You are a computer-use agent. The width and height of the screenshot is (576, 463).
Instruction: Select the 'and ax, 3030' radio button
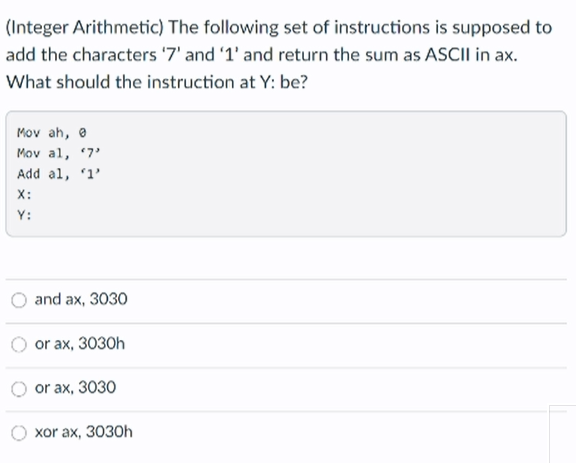[x=19, y=300]
